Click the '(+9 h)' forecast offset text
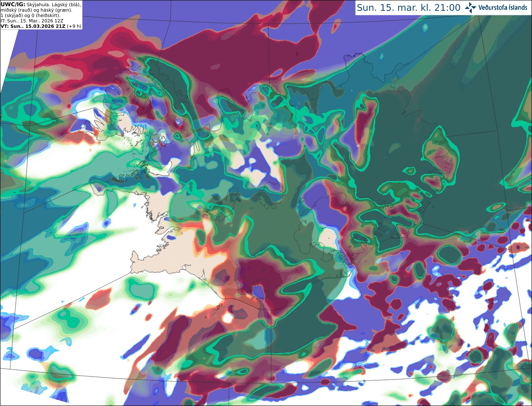The height and width of the screenshot is (406, 532). pyautogui.click(x=74, y=26)
